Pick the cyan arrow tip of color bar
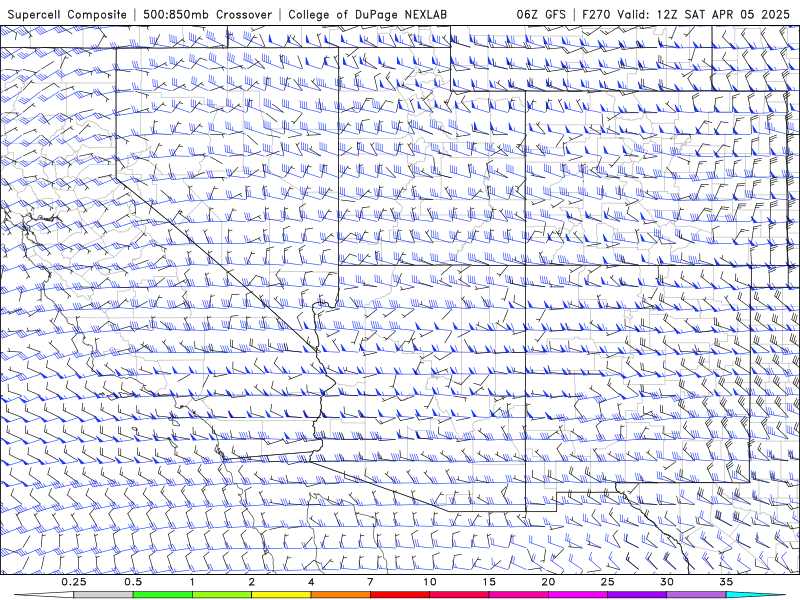 [756, 595]
